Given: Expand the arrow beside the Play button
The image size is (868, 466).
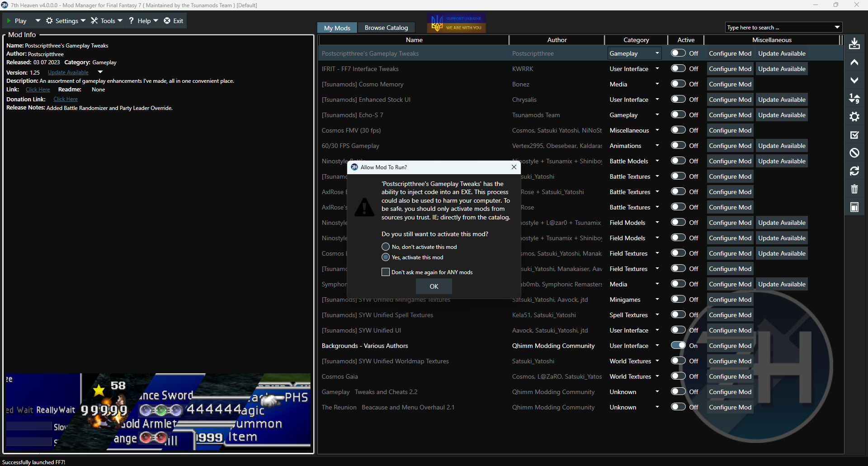Looking at the screenshot, I should point(38,21).
